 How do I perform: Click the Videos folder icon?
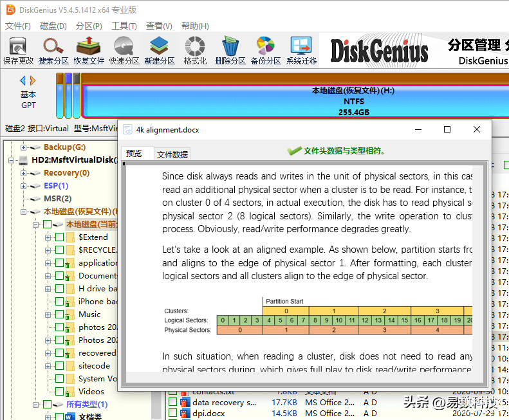pos(69,392)
